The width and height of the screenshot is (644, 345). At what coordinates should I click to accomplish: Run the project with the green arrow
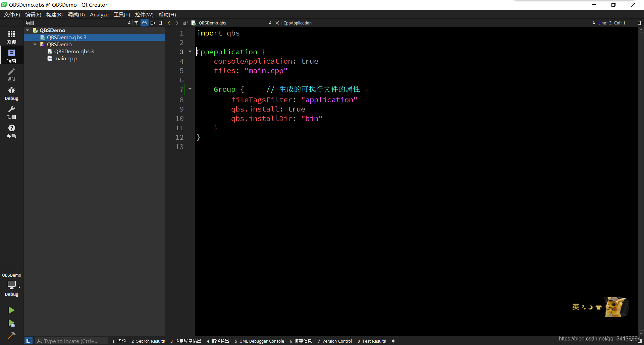(11, 310)
